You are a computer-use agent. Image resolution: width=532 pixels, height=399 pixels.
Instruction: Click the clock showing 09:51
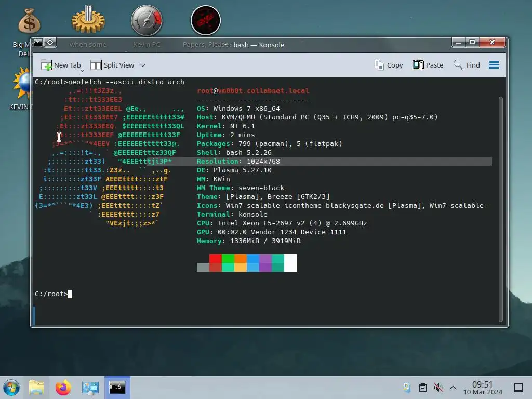coord(483,384)
